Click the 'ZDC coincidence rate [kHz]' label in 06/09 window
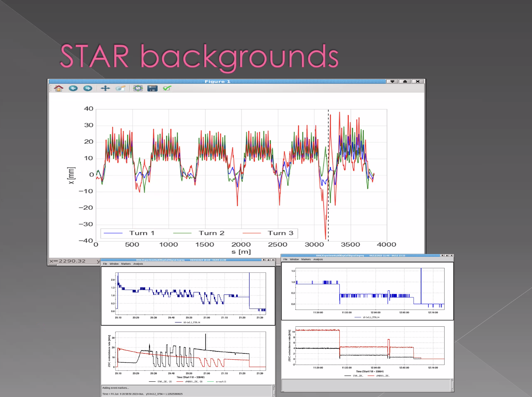The image size is (532, 397). 109,351
